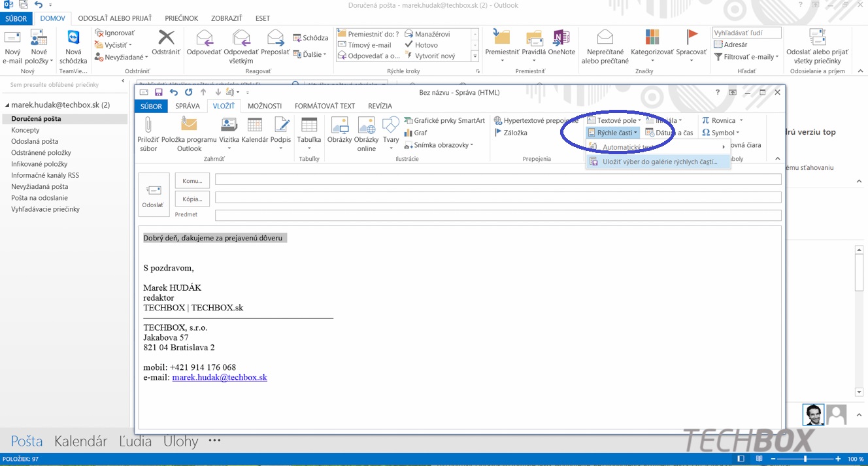Start Nová schôdzka TeamViewer meeting
The width and height of the screenshot is (868, 466).
point(73,47)
